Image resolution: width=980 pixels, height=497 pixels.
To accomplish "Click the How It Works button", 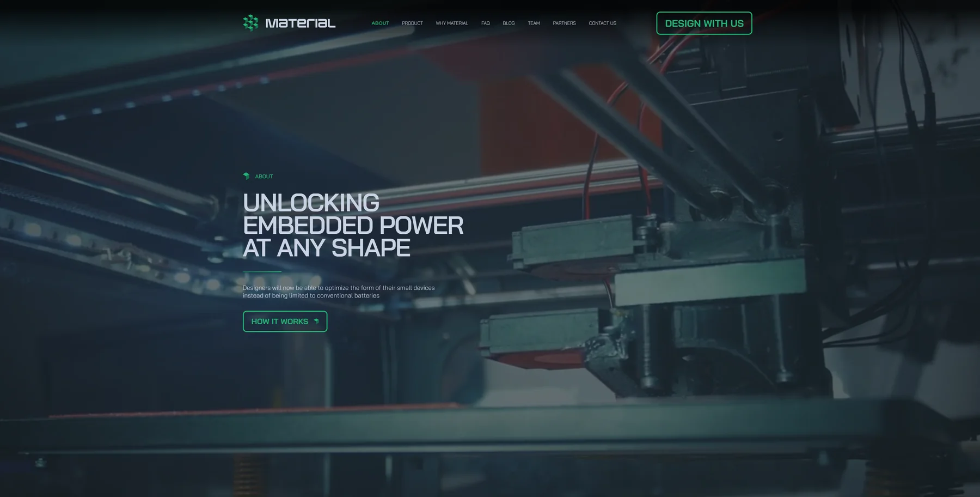I will [x=285, y=322].
